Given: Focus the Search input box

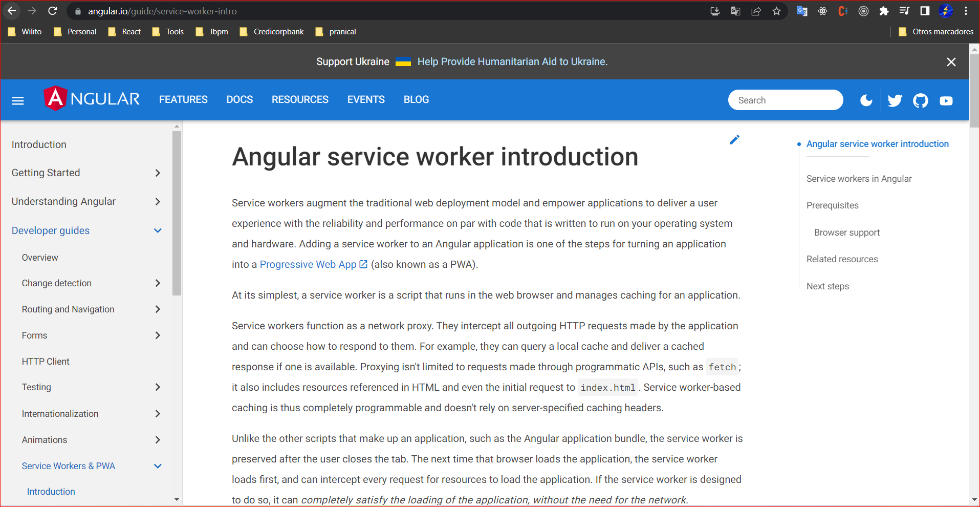Looking at the screenshot, I should point(786,100).
